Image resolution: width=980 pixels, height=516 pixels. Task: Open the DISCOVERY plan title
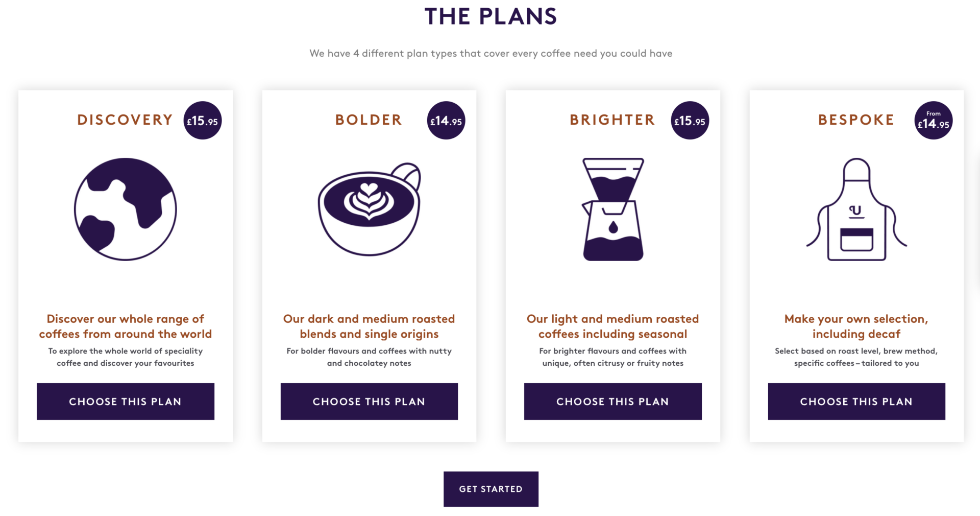pos(125,120)
